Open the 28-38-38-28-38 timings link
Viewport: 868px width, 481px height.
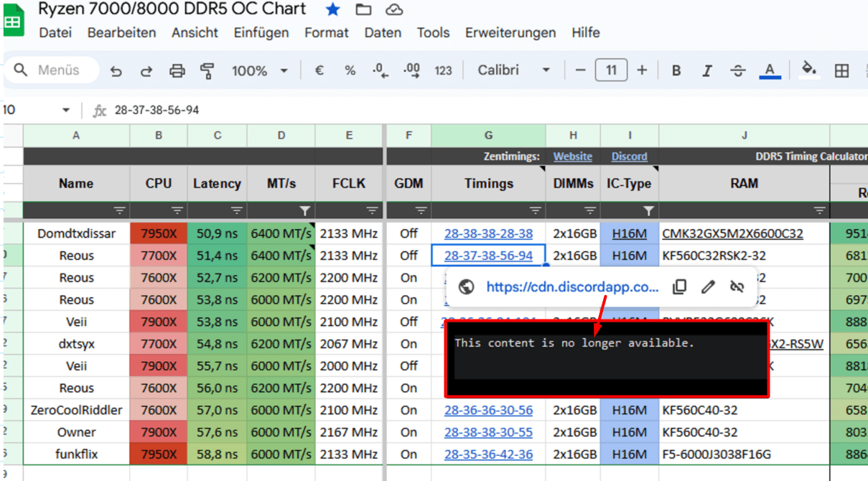(489, 233)
